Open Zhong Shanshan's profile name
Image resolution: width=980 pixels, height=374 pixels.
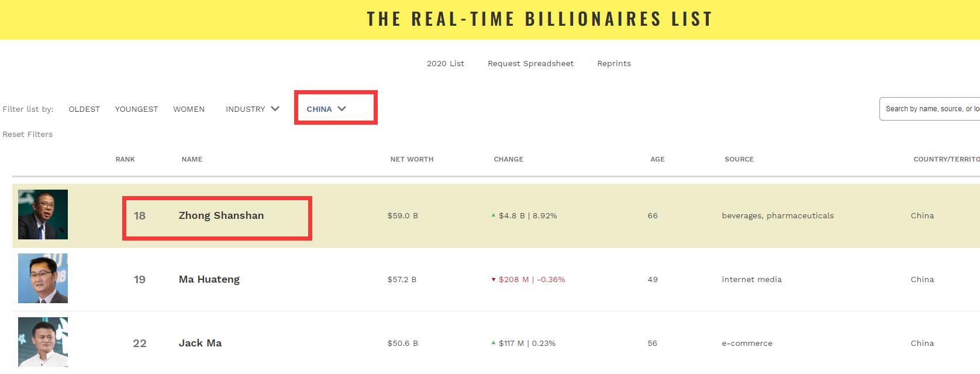click(x=221, y=215)
